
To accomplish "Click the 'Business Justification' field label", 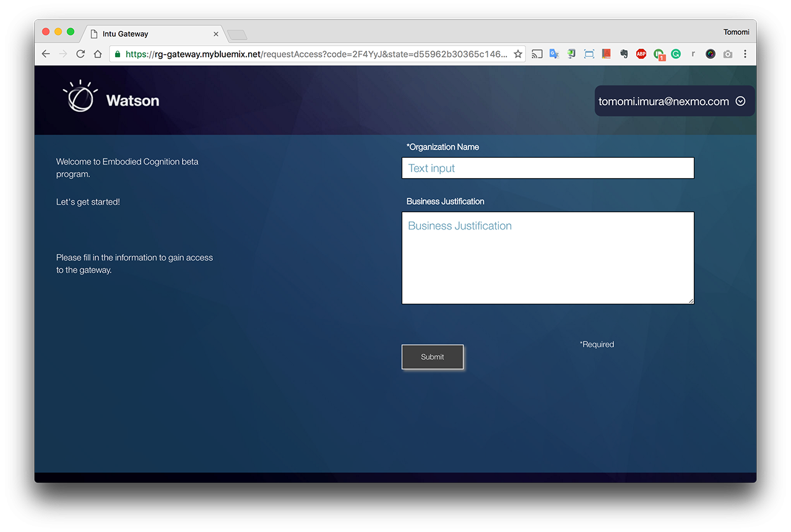I will (445, 202).
